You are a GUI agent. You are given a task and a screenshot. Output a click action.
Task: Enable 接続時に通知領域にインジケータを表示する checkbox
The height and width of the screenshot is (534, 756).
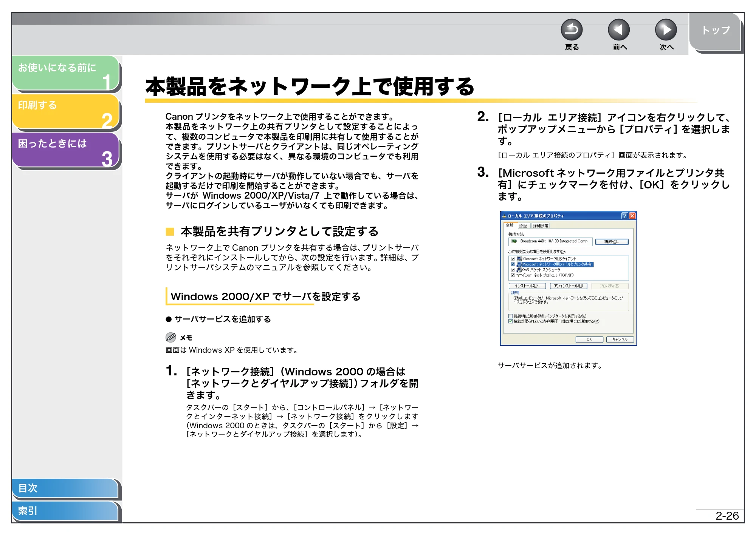tap(511, 316)
